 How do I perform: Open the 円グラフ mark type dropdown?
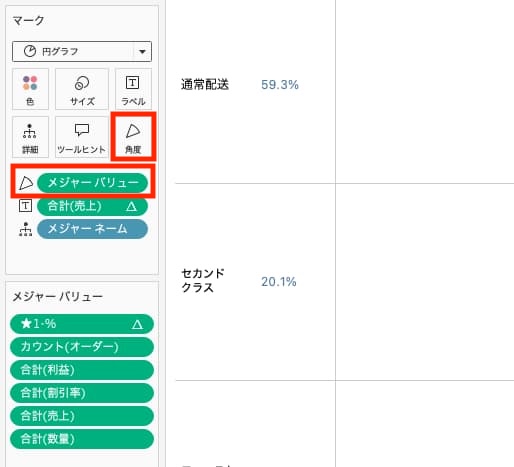pos(82,51)
